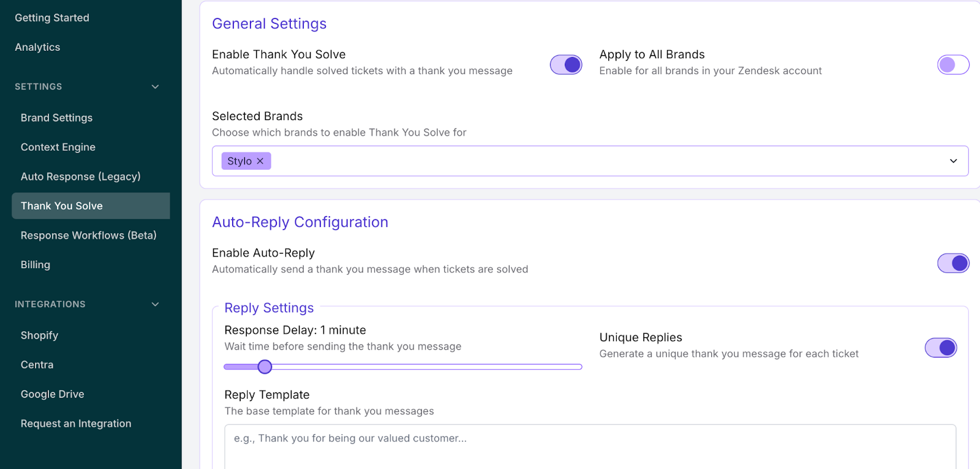Open Auto Response (Legacy) settings
This screenshot has height=469, width=980.
[81, 176]
